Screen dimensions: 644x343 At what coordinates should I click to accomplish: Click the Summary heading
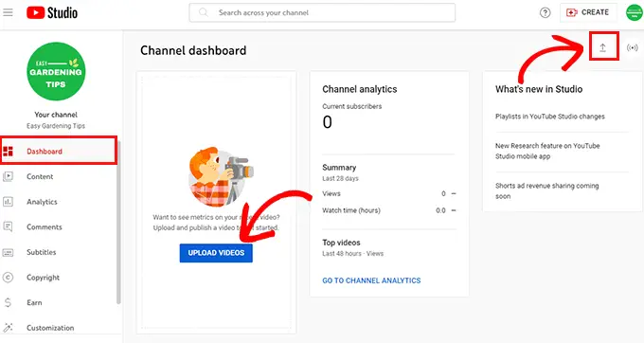[x=339, y=168]
